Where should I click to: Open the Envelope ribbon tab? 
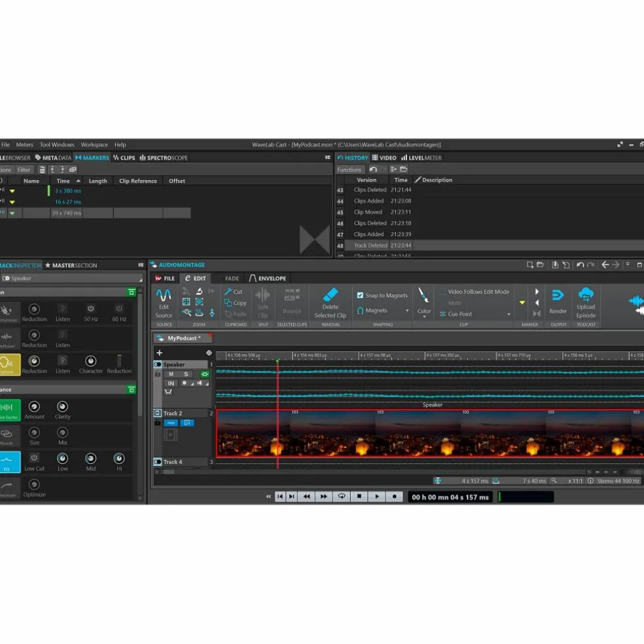click(x=268, y=278)
